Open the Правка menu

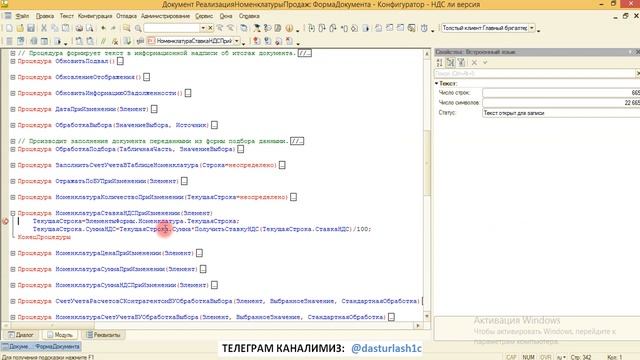coord(44,16)
